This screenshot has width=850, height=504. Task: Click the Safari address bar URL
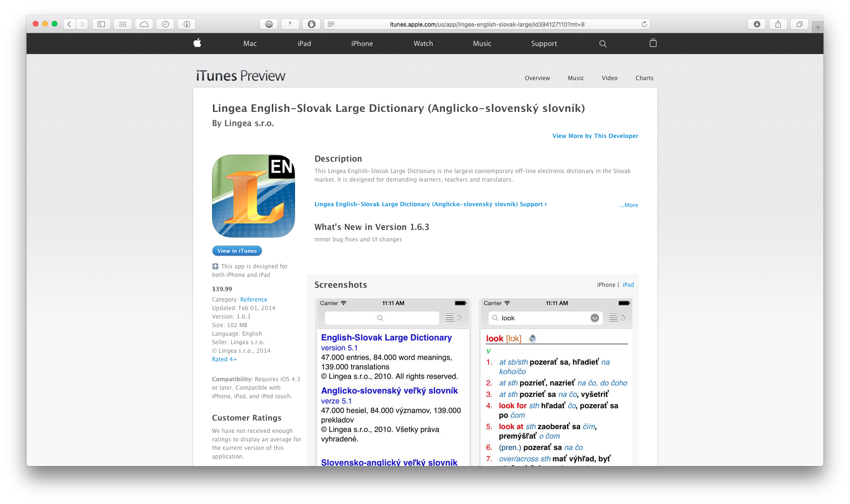pyautogui.click(x=487, y=24)
